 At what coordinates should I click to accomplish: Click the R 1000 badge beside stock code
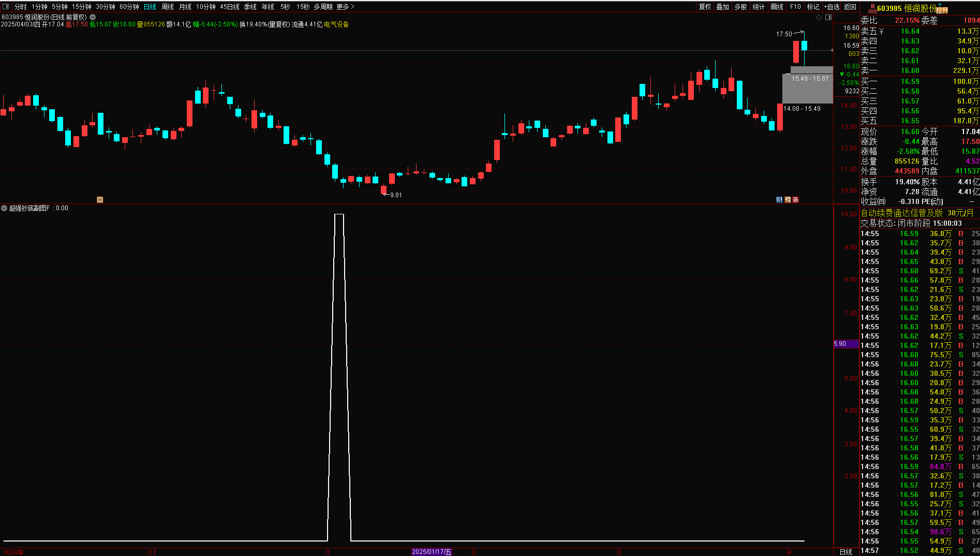coord(872,9)
